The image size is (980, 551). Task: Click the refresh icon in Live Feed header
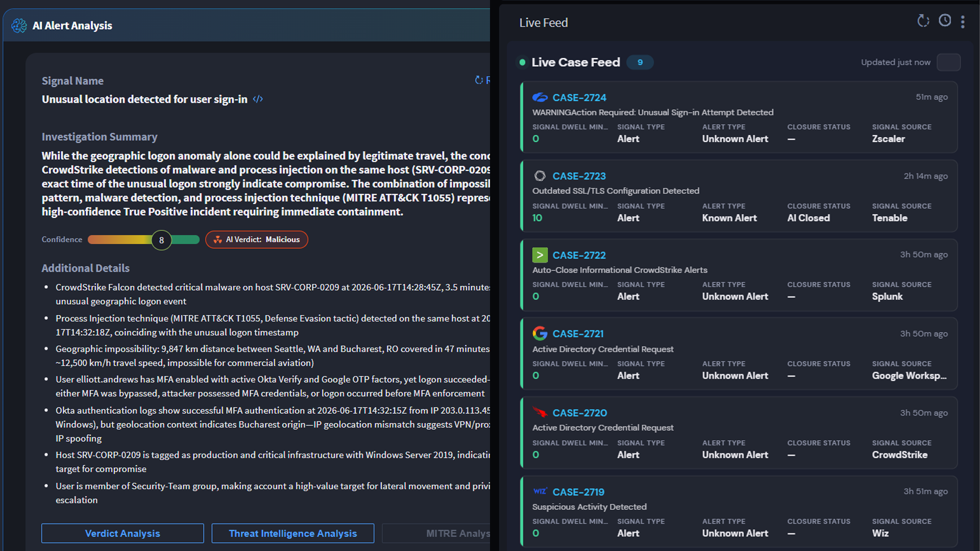point(923,21)
